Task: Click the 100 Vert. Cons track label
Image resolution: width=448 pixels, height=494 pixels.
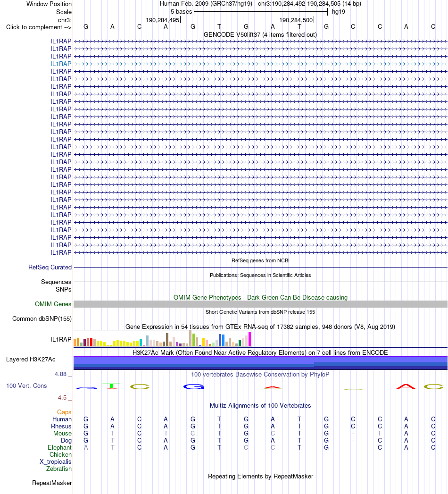Action: point(26,385)
